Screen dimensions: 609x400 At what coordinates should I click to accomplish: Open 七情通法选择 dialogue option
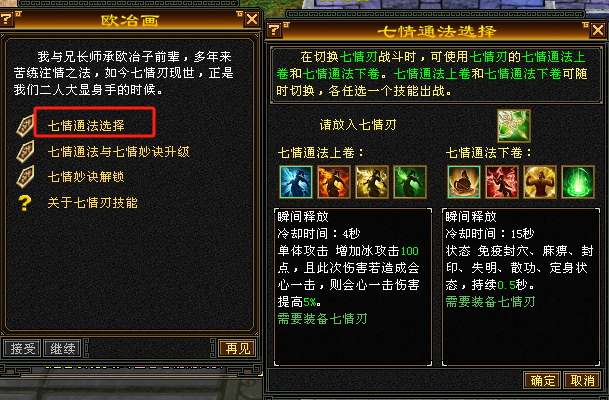(x=86, y=125)
